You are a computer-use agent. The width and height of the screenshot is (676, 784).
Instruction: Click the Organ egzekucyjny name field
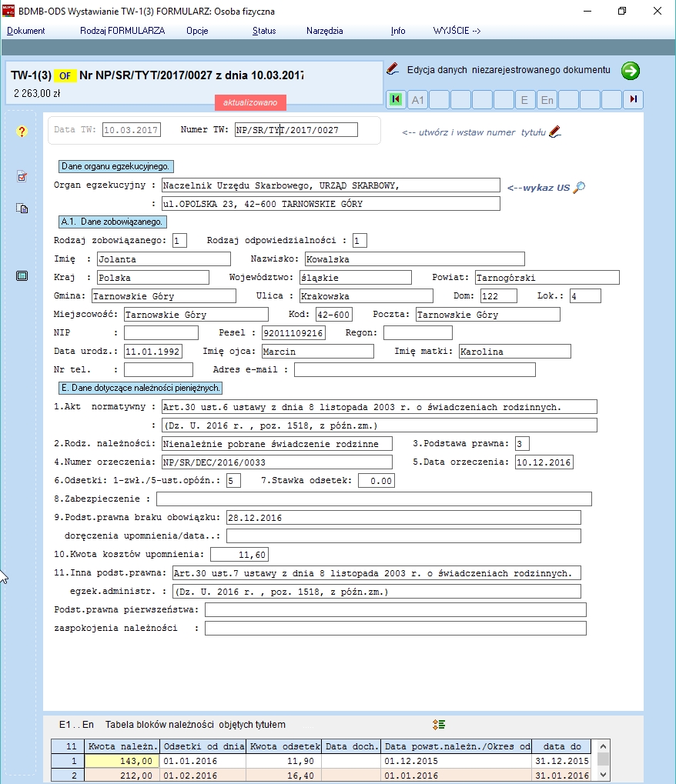(x=331, y=185)
